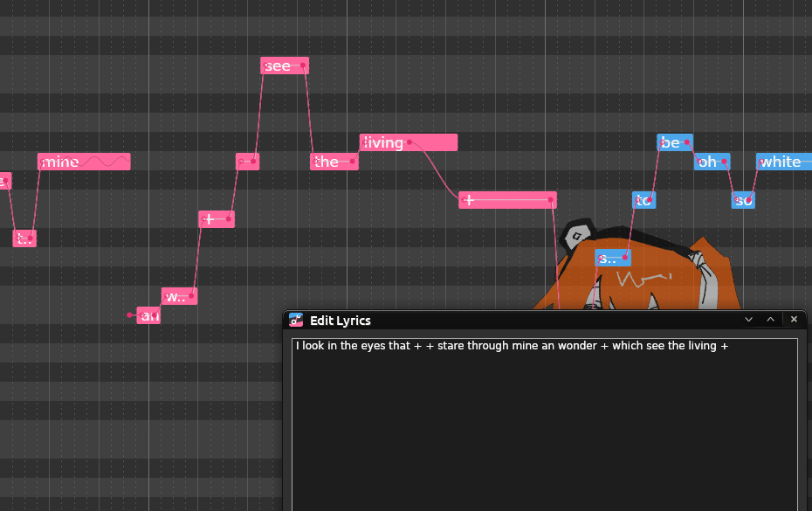Select the blue "so" note
Screen dimensions: 812x511
pos(743,200)
